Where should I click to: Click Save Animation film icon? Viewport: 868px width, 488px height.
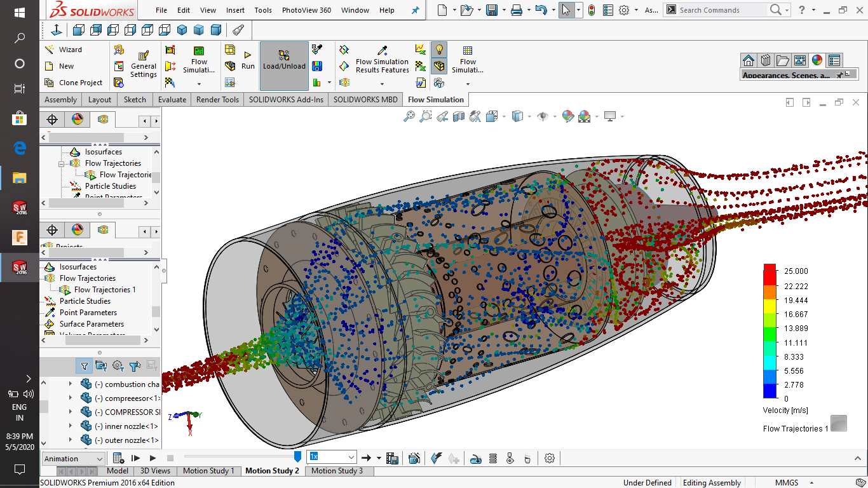pyautogui.click(x=392, y=458)
